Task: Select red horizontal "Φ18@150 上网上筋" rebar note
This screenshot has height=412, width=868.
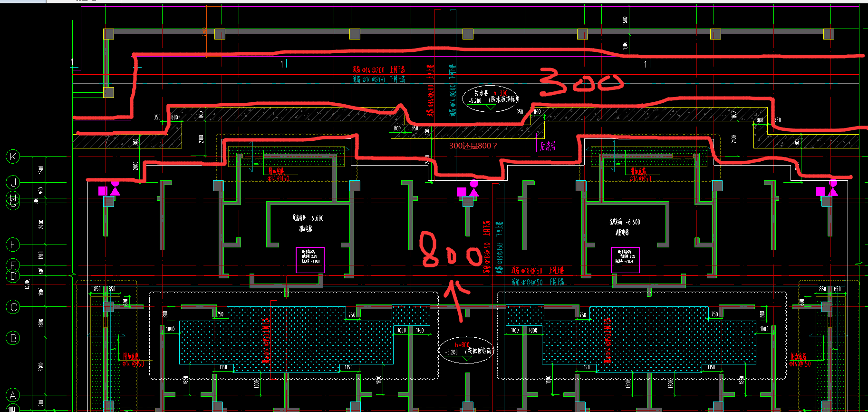Action: coord(538,271)
